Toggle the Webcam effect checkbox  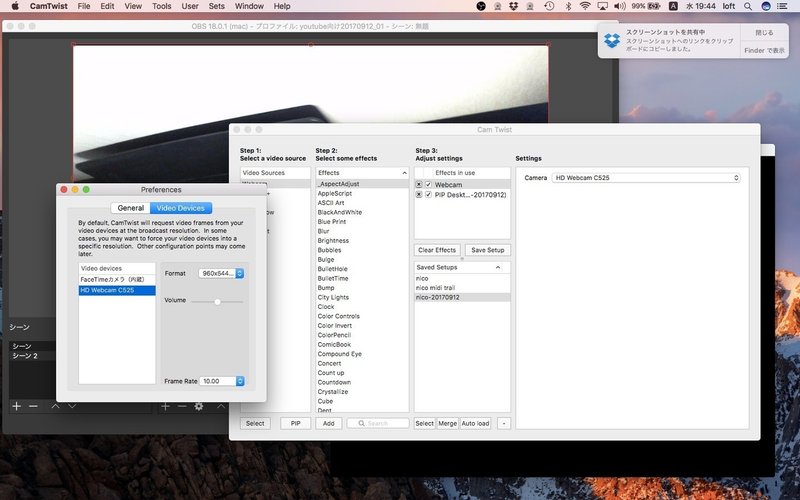pyautogui.click(x=429, y=185)
